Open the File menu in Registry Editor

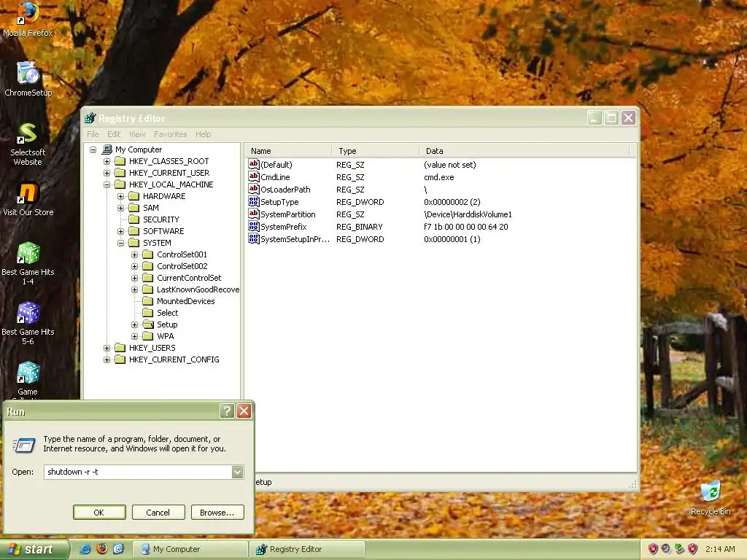coord(93,134)
